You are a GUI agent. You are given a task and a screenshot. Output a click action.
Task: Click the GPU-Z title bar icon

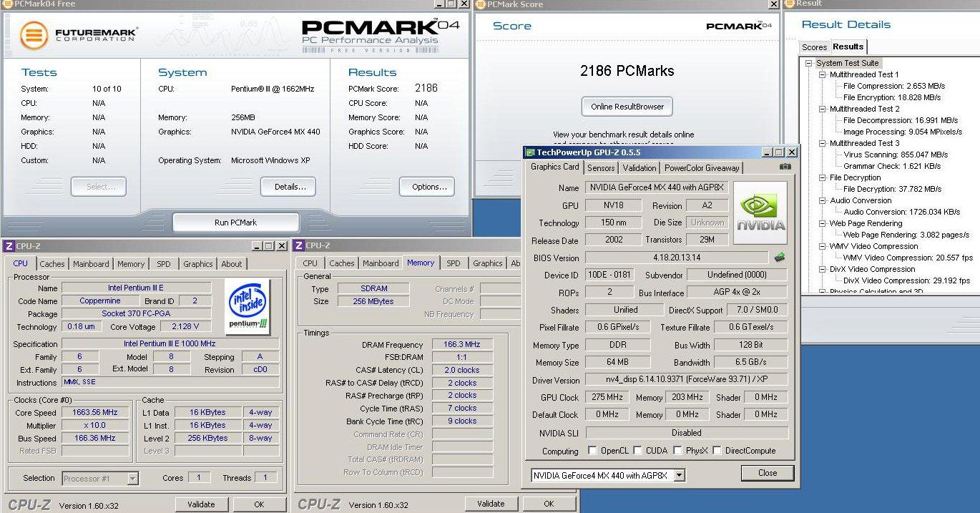click(530, 152)
